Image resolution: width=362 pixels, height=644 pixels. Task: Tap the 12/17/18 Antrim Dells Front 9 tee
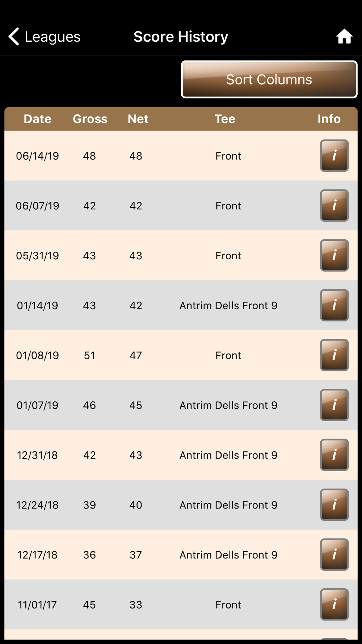(228, 555)
